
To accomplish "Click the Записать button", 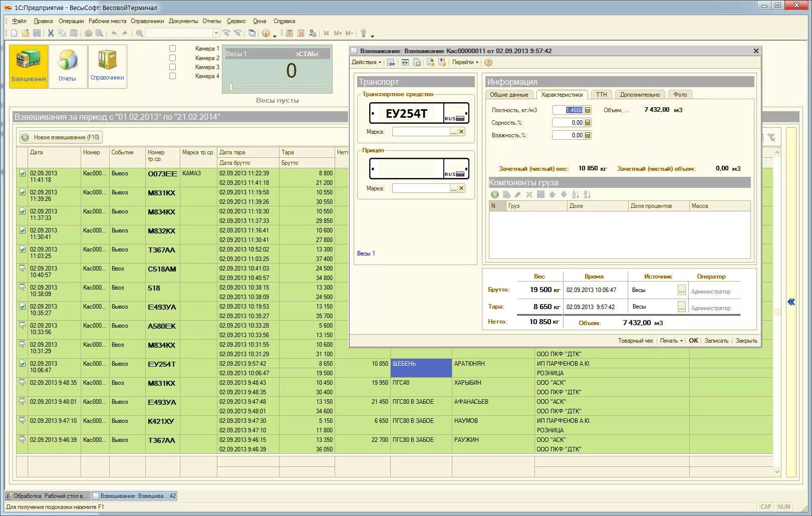I will [716, 341].
